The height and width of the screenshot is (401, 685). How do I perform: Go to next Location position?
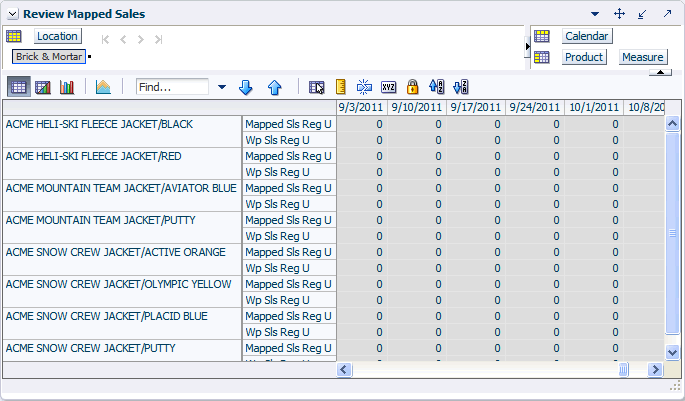[x=141, y=40]
